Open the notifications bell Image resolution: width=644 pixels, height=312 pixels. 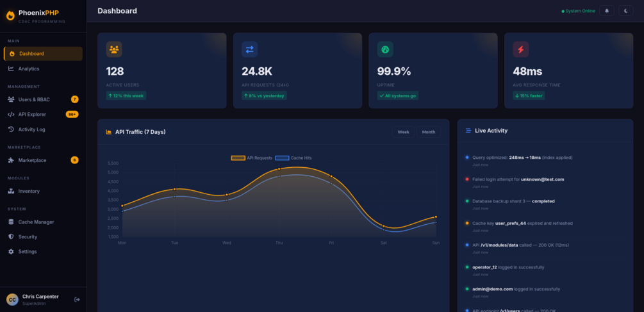point(607,11)
